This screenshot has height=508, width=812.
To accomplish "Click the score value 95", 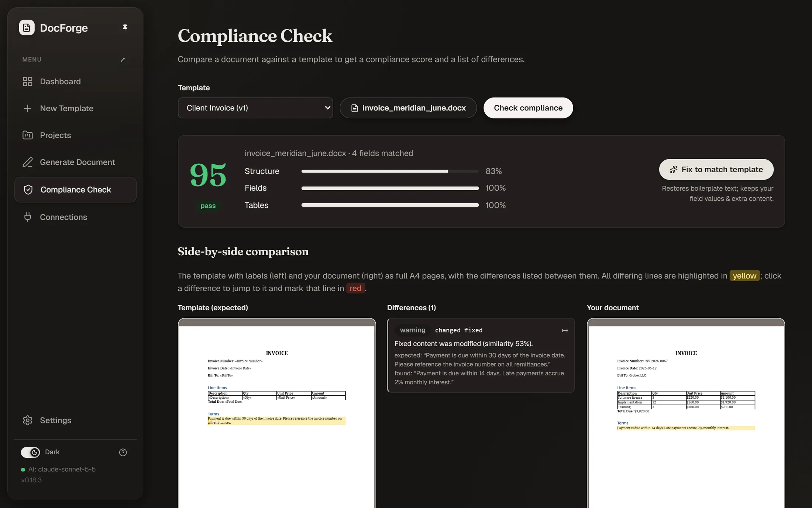I will pos(208,175).
